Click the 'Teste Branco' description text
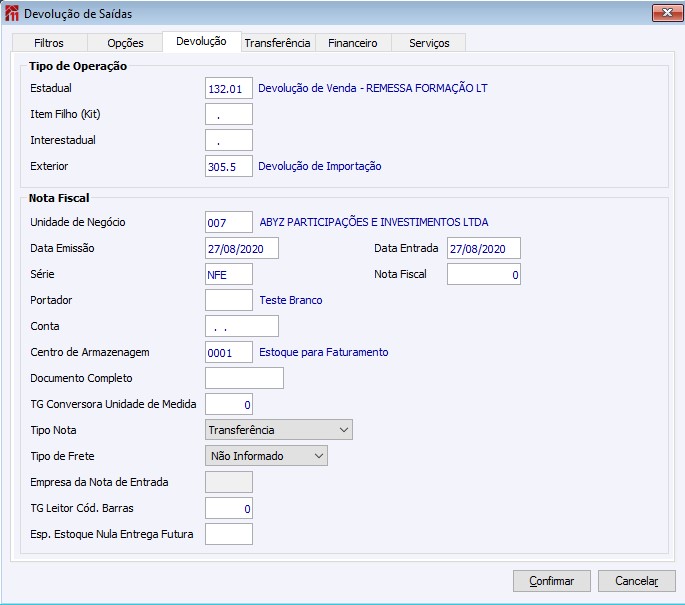 click(291, 300)
